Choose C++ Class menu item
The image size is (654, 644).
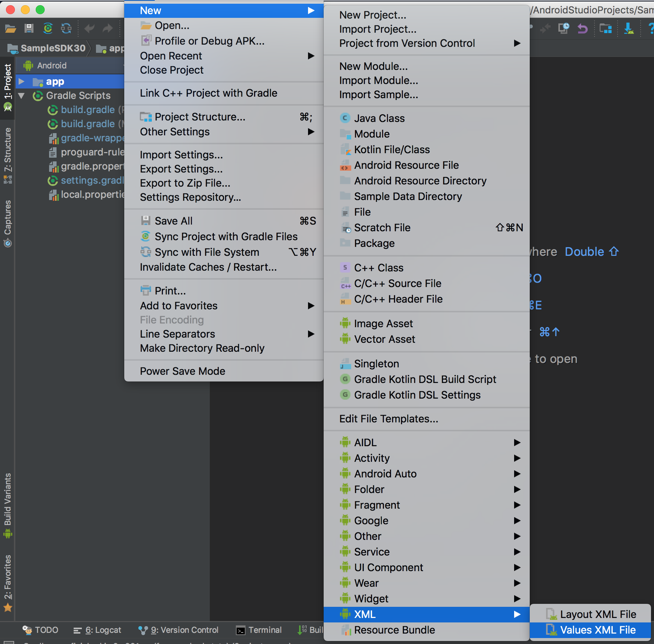tap(427, 268)
